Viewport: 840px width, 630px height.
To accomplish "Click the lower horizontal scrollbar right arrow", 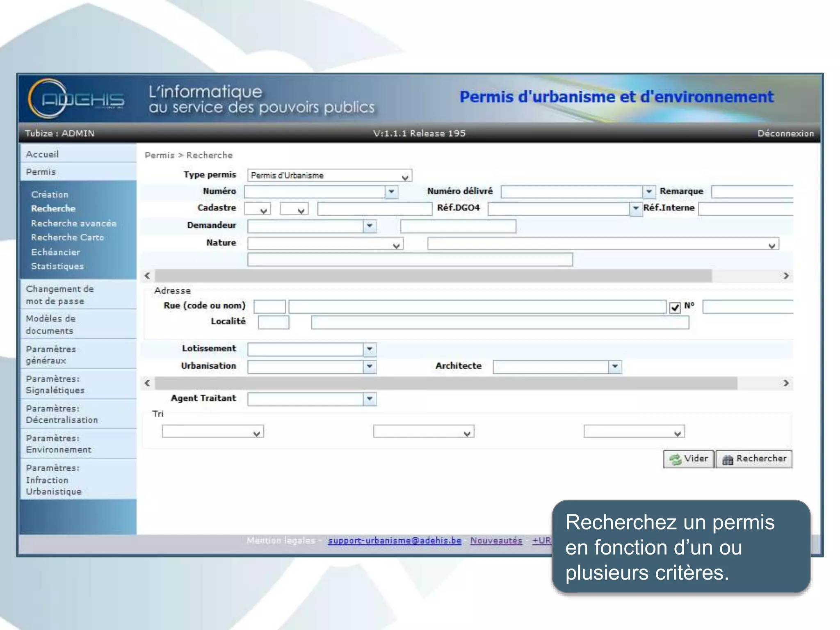I will (x=786, y=383).
